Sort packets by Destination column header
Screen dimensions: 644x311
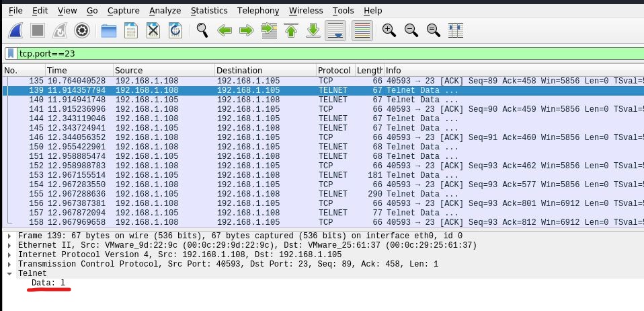[266, 70]
